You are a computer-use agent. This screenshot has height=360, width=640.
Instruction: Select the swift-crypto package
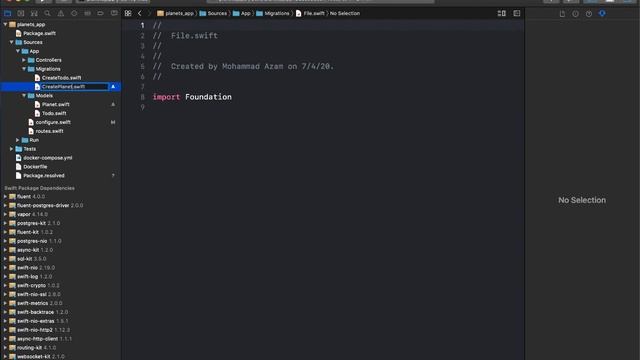pyautogui.click(x=31, y=286)
